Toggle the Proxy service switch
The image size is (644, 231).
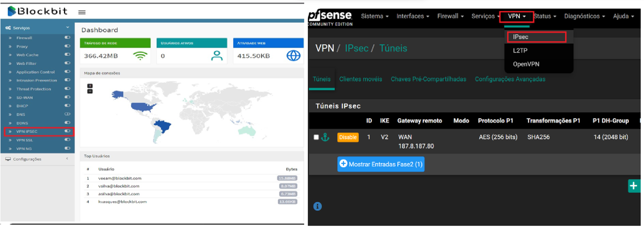[x=67, y=46]
